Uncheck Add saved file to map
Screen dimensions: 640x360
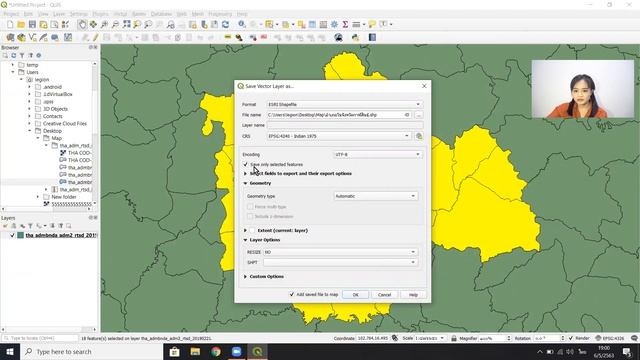pyautogui.click(x=292, y=294)
